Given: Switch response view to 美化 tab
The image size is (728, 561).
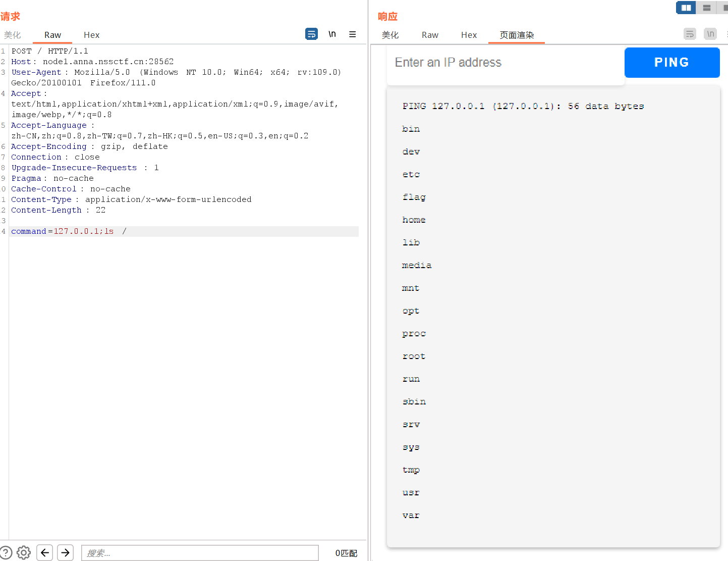Looking at the screenshot, I should (390, 35).
